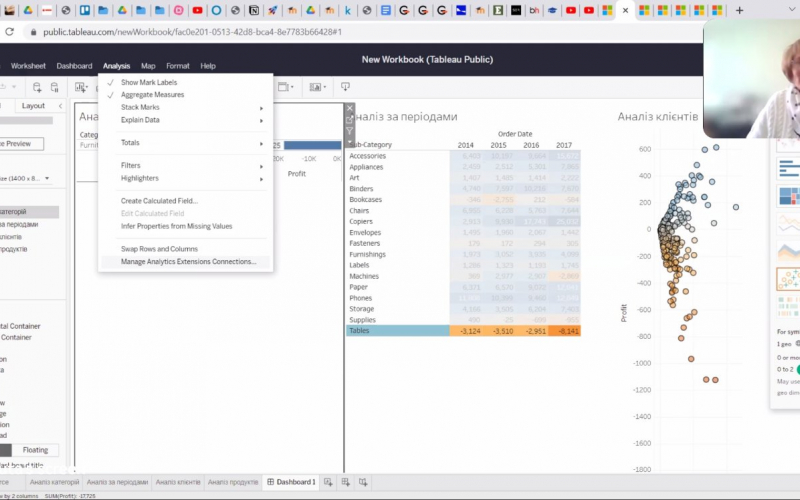
Task: Open the Аналіз за періодами sheet tab
Action: (117, 482)
